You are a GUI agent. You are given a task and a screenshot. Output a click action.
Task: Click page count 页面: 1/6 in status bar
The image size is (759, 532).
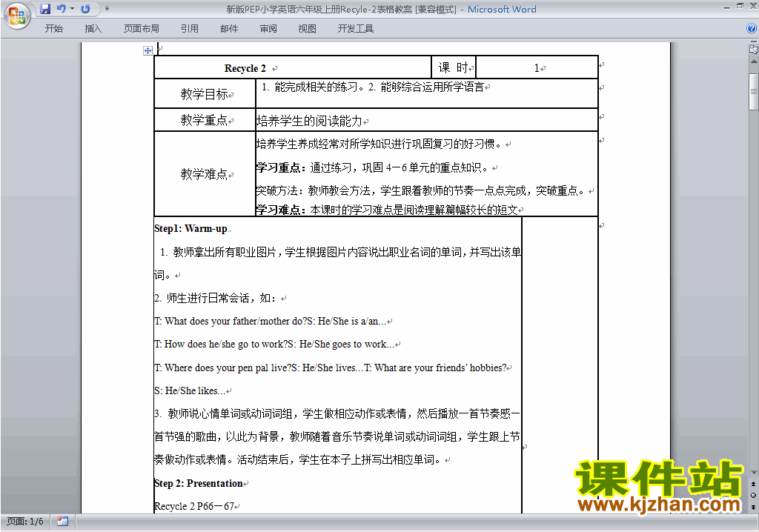click(x=25, y=522)
